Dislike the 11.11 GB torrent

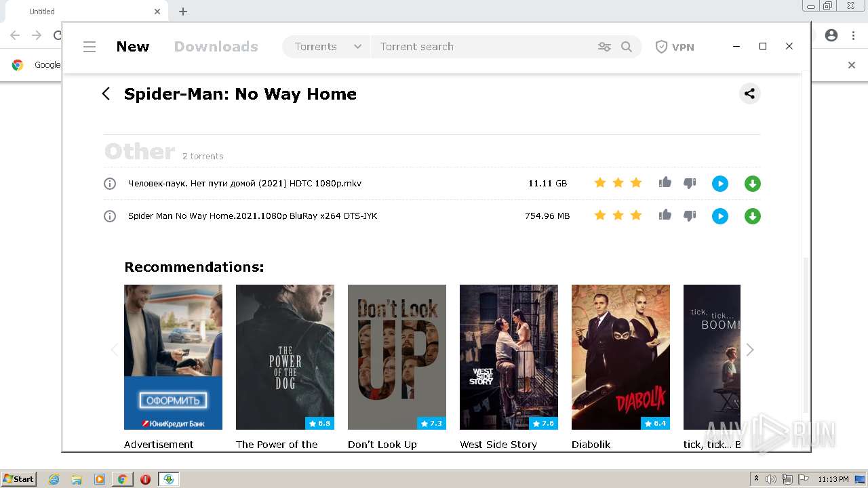point(690,184)
